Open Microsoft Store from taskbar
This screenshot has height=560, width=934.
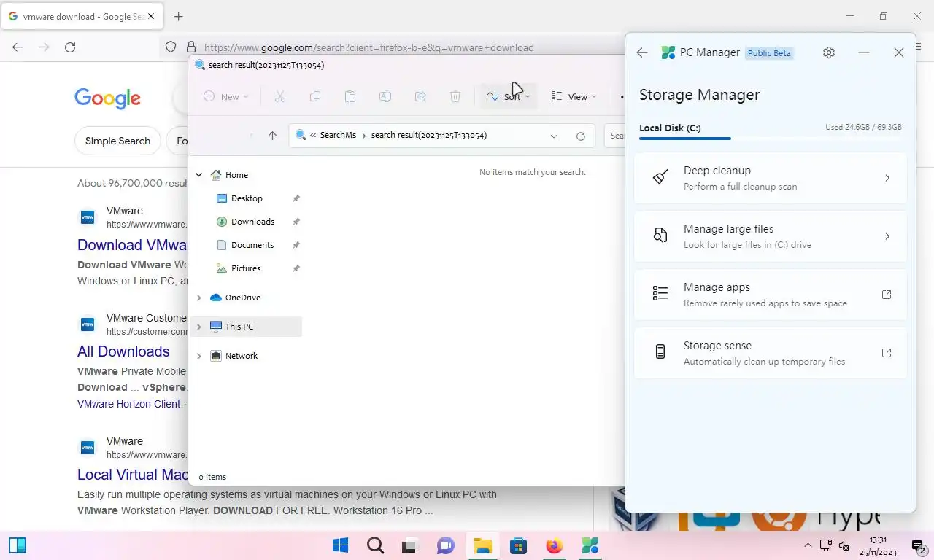[518, 545]
